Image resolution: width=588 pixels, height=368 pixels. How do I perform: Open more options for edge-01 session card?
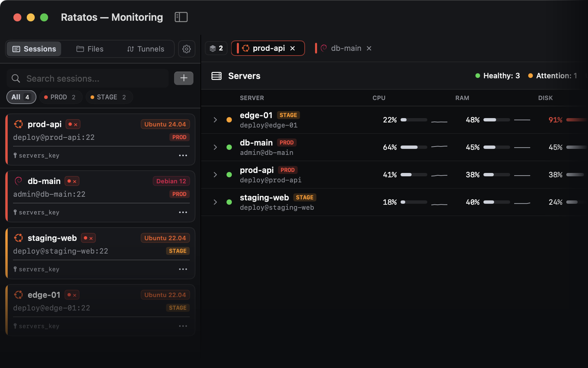(x=183, y=326)
